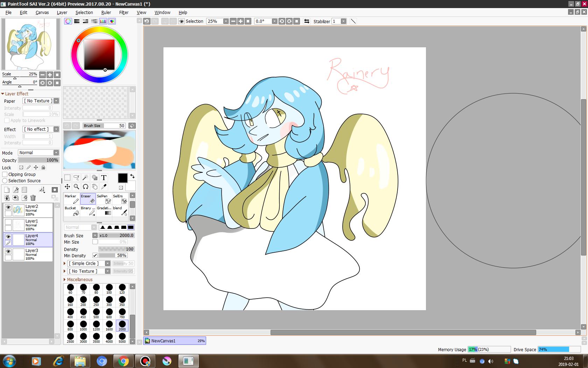Uncheck the Min Density checkbox
The height and width of the screenshot is (368, 588).
coord(95,255)
